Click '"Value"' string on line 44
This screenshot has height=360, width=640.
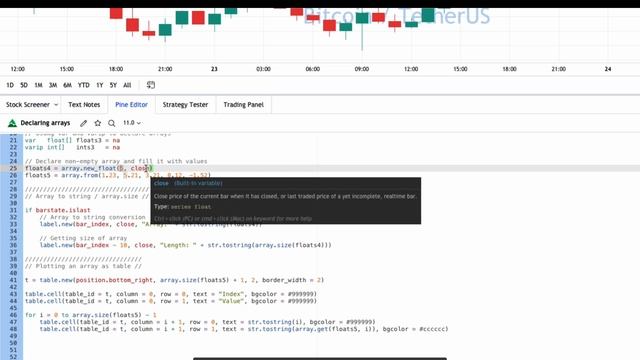click(x=231, y=301)
